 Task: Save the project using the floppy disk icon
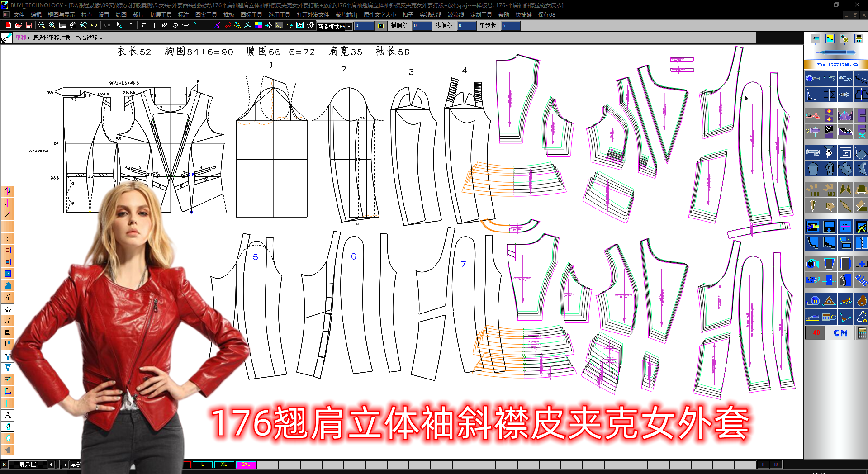tap(29, 26)
